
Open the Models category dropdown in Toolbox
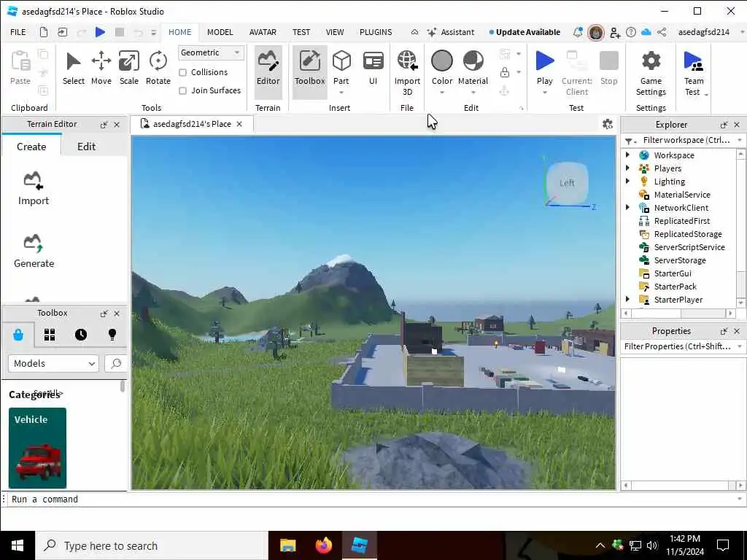click(x=53, y=364)
